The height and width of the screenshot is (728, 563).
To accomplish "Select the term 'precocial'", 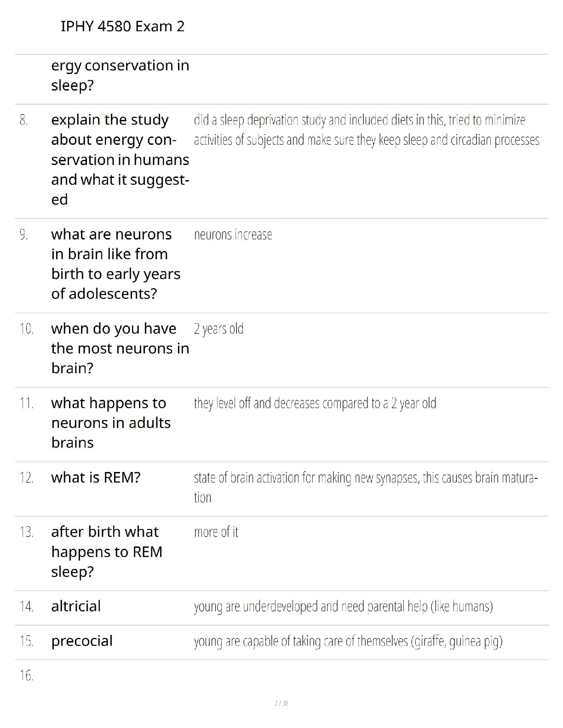I will click(x=82, y=641).
